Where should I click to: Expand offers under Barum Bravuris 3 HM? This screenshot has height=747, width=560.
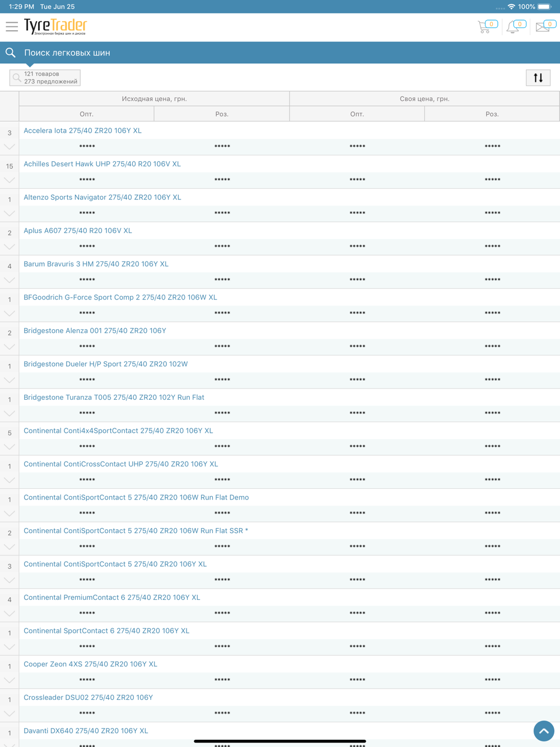click(x=10, y=280)
